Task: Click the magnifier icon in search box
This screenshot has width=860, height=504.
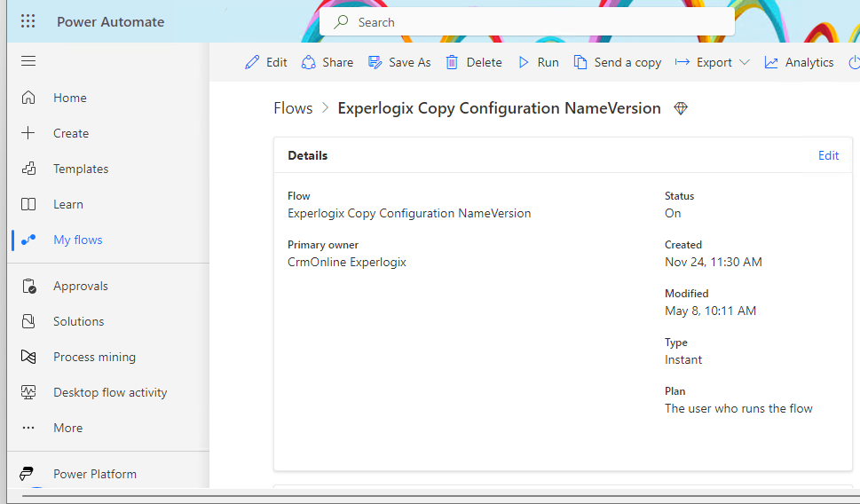Action: pyautogui.click(x=341, y=22)
